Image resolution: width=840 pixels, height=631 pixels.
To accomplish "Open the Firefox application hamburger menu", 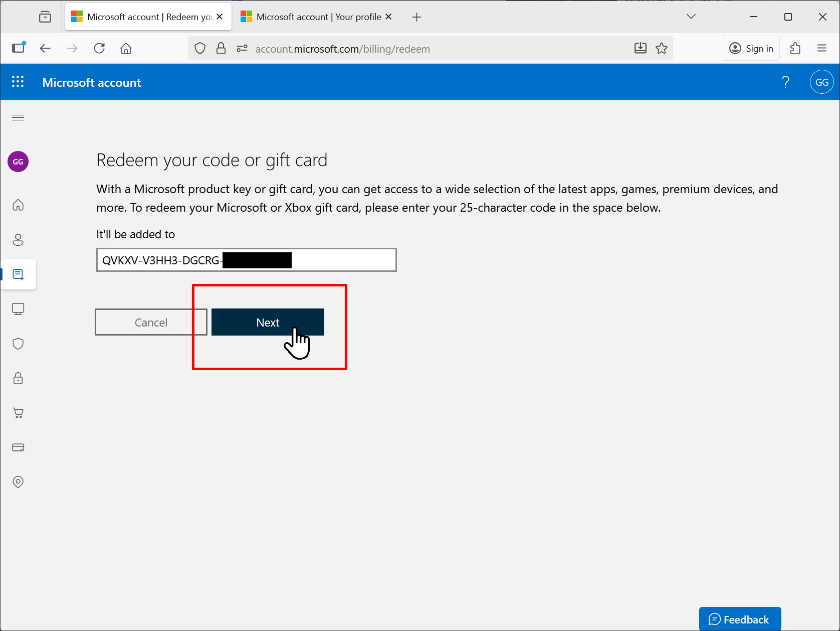I will [822, 48].
